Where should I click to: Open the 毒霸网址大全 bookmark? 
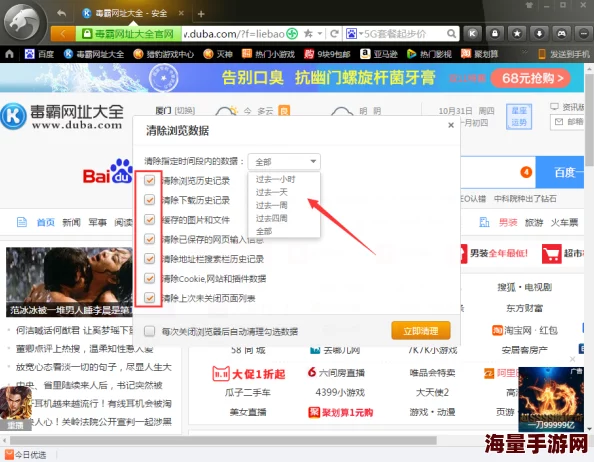94,54
